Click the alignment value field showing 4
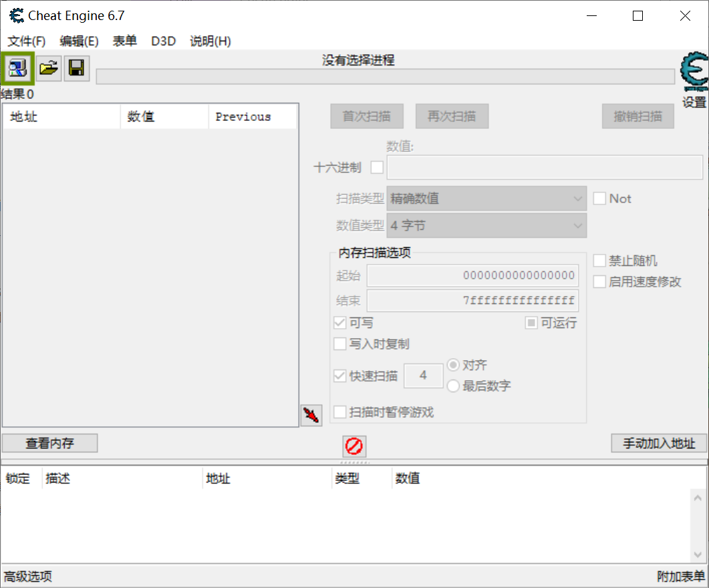The height and width of the screenshot is (588, 709). coord(424,376)
